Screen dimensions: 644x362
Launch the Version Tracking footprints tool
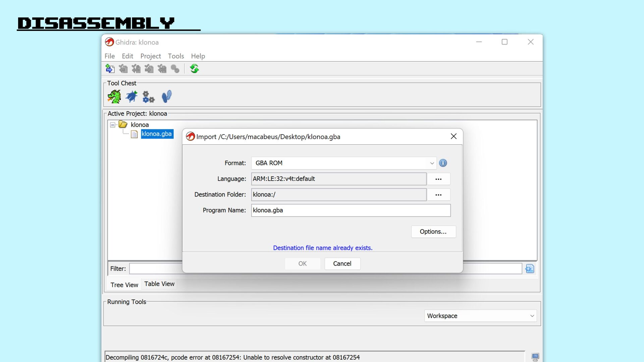click(x=166, y=97)
